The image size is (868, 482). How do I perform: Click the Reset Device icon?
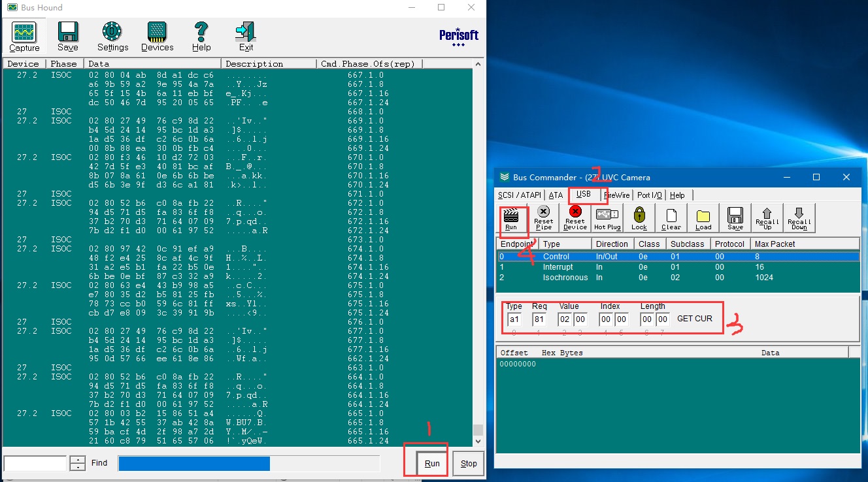coord(575,218)
